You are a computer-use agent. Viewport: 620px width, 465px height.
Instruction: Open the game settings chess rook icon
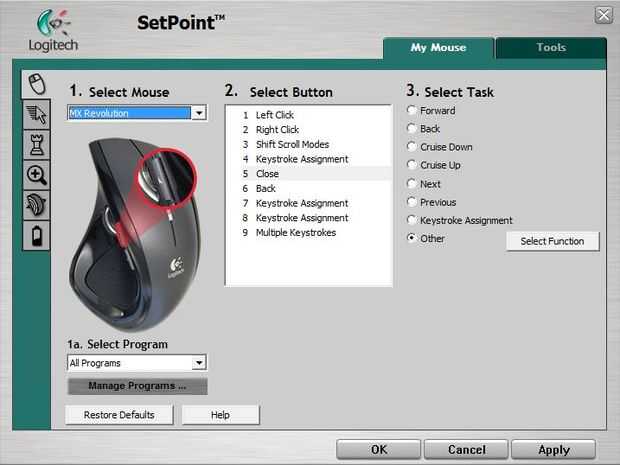pos(37,145)
